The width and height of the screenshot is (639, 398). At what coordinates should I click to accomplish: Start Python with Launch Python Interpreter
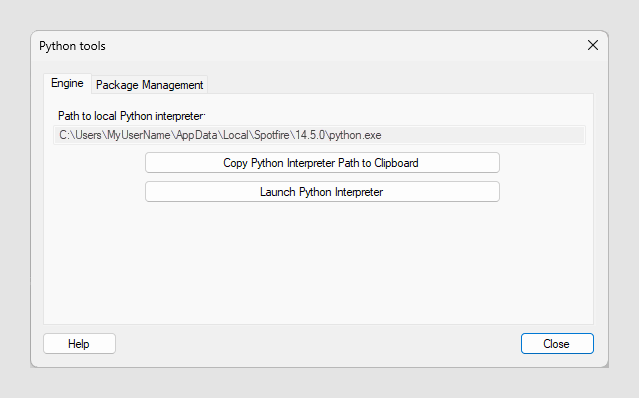(x=322, y=192)
